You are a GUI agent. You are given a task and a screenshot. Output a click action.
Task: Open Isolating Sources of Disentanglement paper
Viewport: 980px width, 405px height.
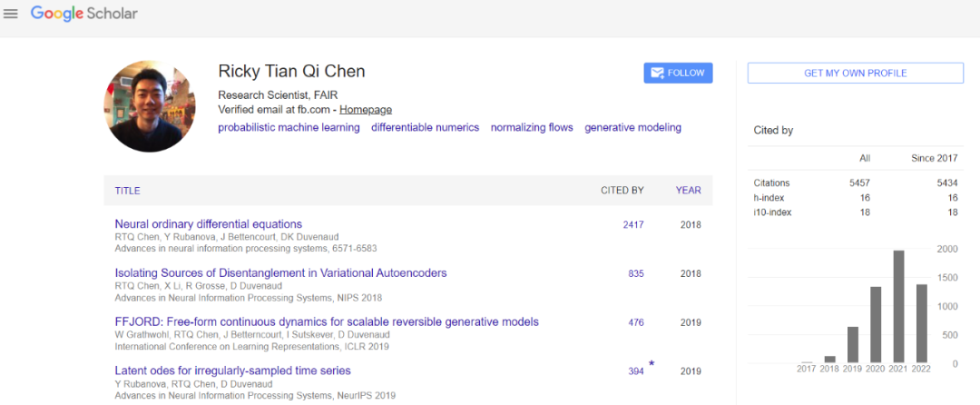coord(280,273)
